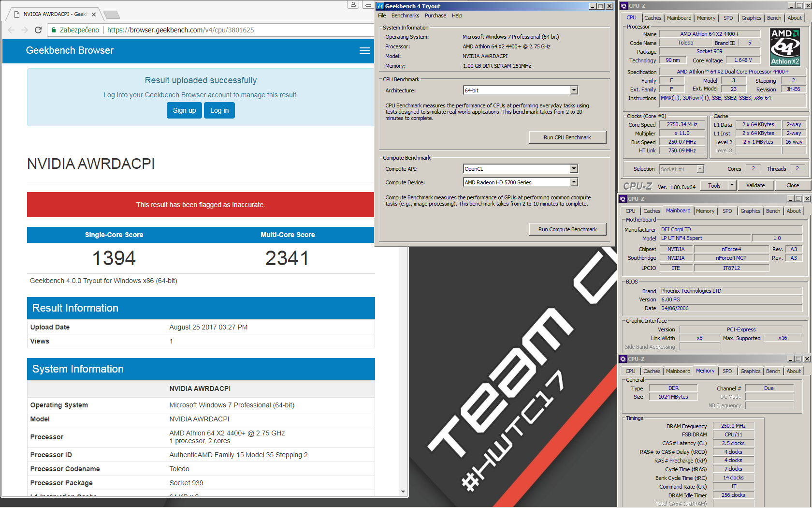Switch to Bench tab in top CPU-Z window
This screenshot has width=812, height=508.
click(x=774, y=18)
